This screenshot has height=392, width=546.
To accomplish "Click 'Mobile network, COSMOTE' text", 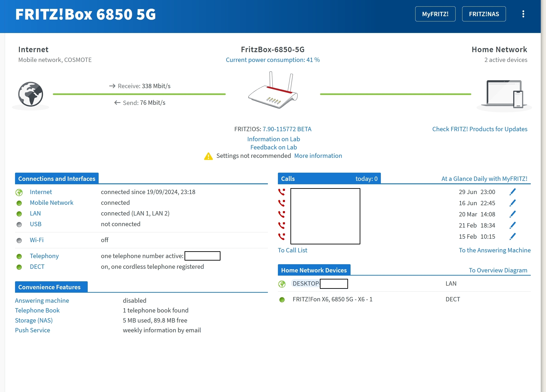I will [x=55, y=60].
